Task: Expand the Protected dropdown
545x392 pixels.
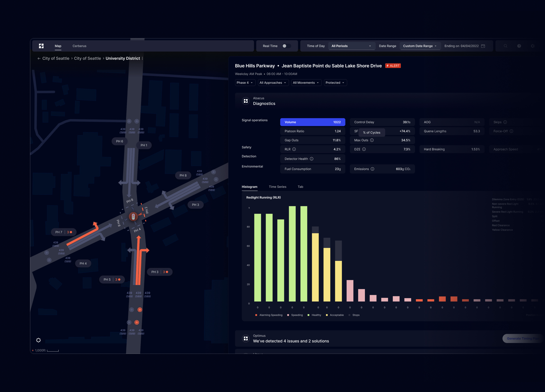Action: coord(335,83)
